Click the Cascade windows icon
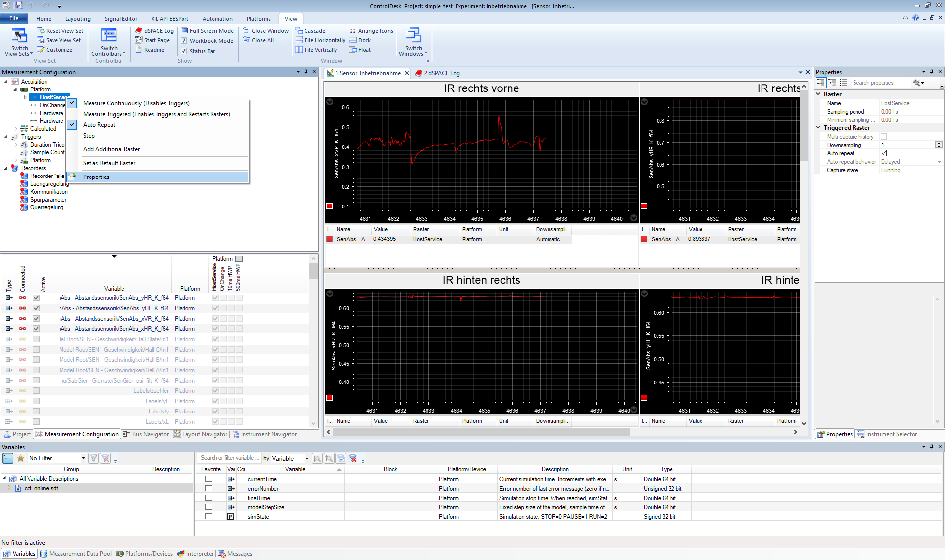 (x=299, y=31)
